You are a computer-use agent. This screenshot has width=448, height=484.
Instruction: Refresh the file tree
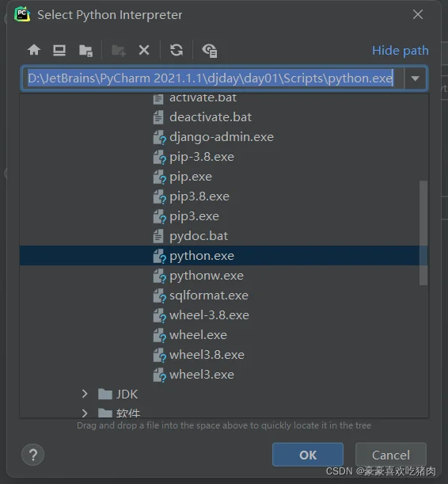tap(177, 50)
